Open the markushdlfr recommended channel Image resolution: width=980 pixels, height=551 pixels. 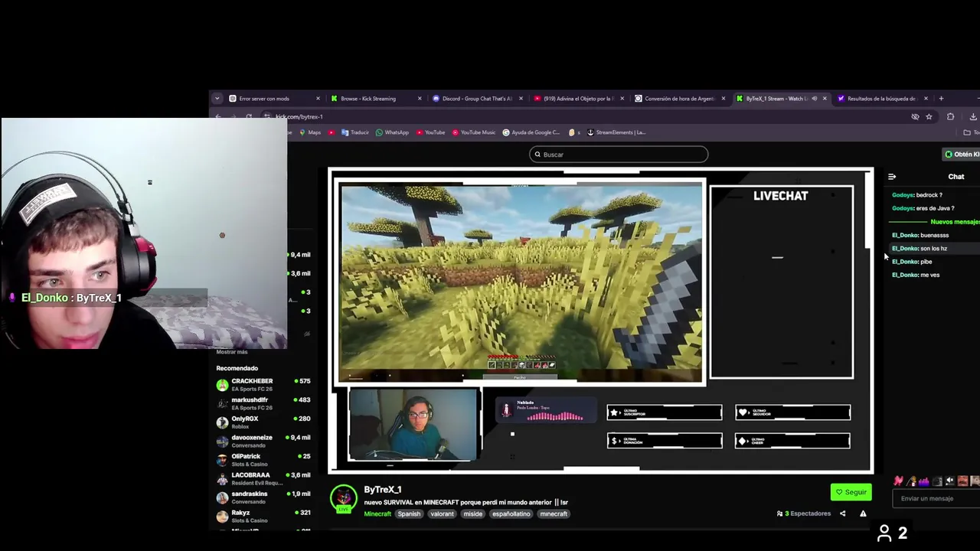click(x=263, y=403)
